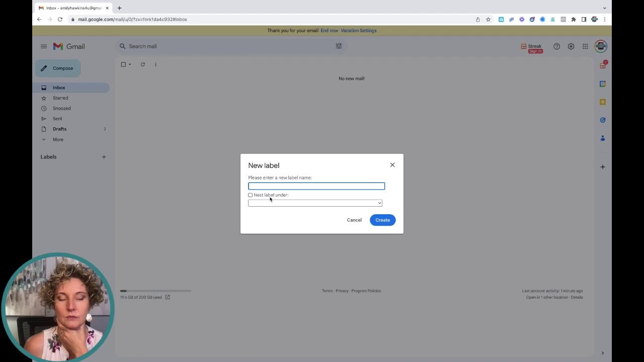644x362 pixels.
Task: Open Program Policies link
Action: point(366,291)
